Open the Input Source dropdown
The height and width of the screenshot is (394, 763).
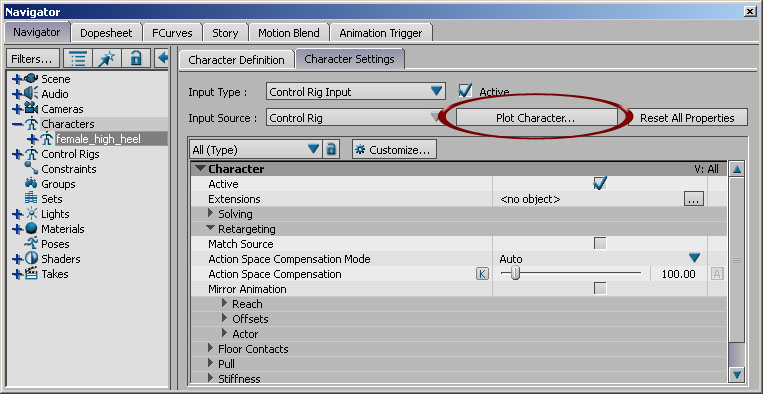point(356,118)
